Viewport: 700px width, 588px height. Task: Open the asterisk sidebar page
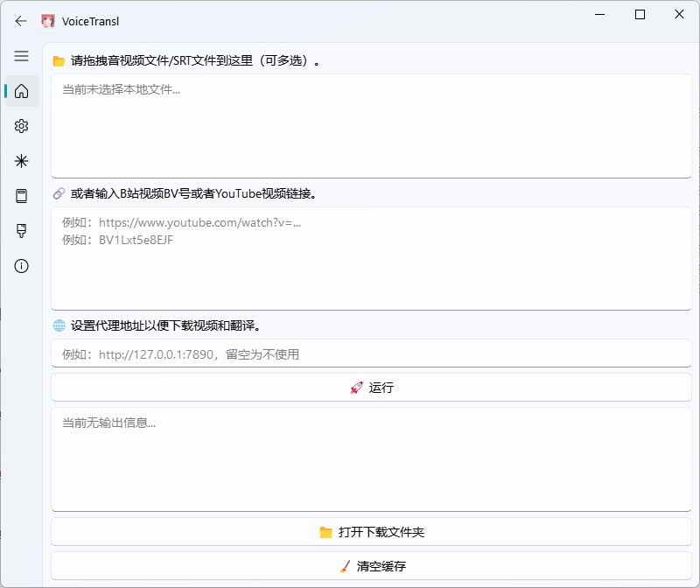pyautogui.click(x=21, y=161)
